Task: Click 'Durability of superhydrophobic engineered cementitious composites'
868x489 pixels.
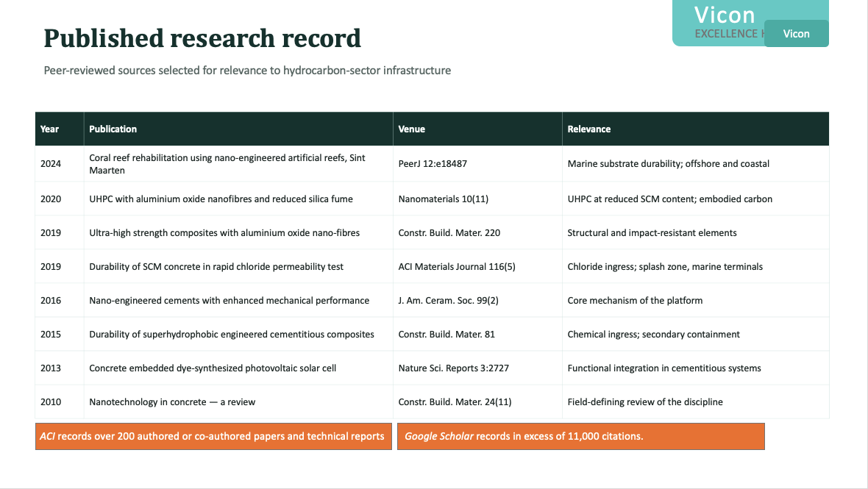Action: [238, 334]
